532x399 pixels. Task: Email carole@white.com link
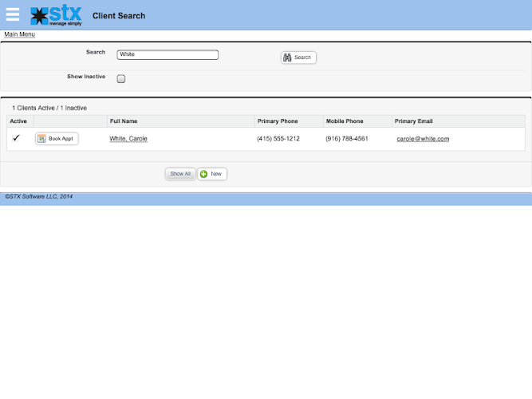pos(423,139)
